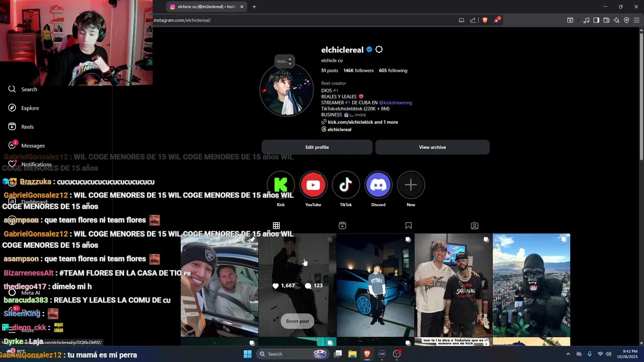Click the View archive button
Screen dimensions: 644x362
coord(432,147)
